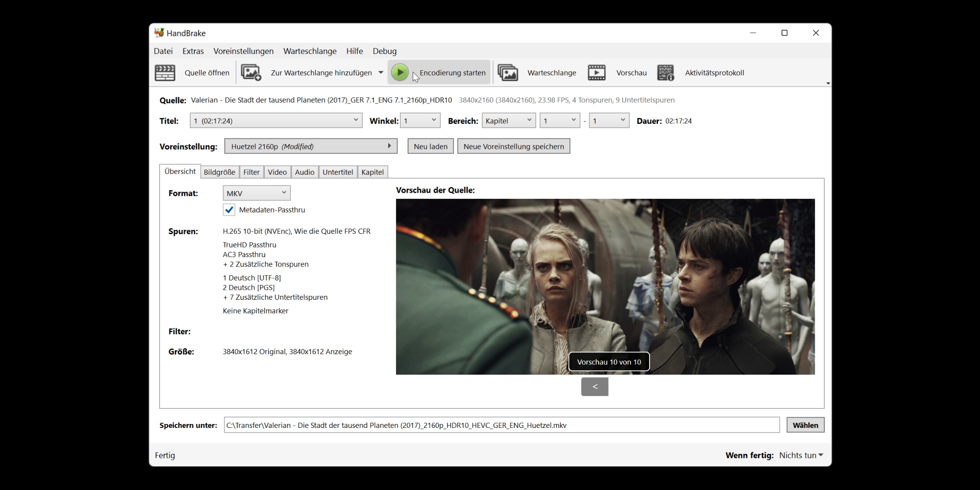Click the Quelle öffnen clapperboard icon
Viewport: 980px width, 490px height.
pos(165,72)
